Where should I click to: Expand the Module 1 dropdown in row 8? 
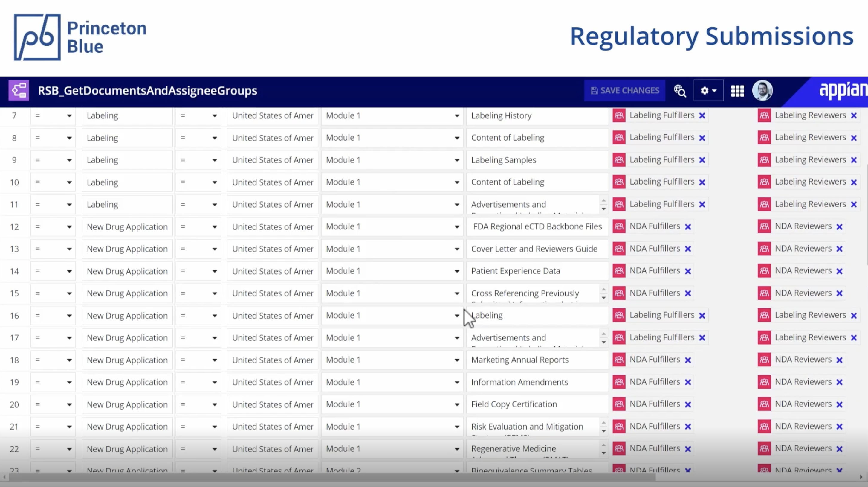(x=457, y=138)
